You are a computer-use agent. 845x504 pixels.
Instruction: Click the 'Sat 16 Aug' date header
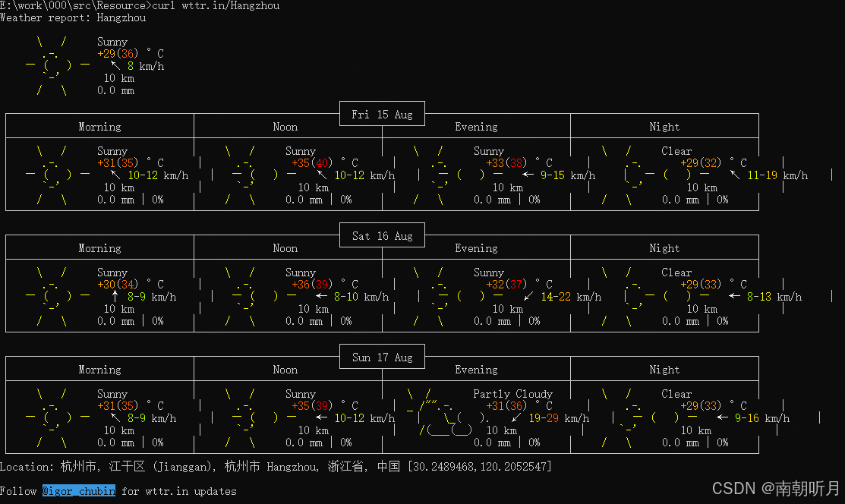pos(382,236)
